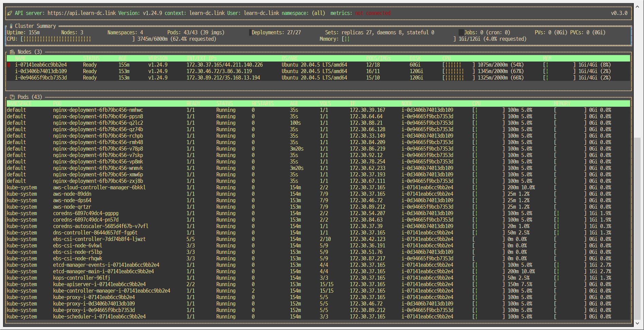This screenshot has height=330, width=644.
Task: Select pod nginx-deployment-6fb79bc456-nmhwc
Action: (98, 110)
